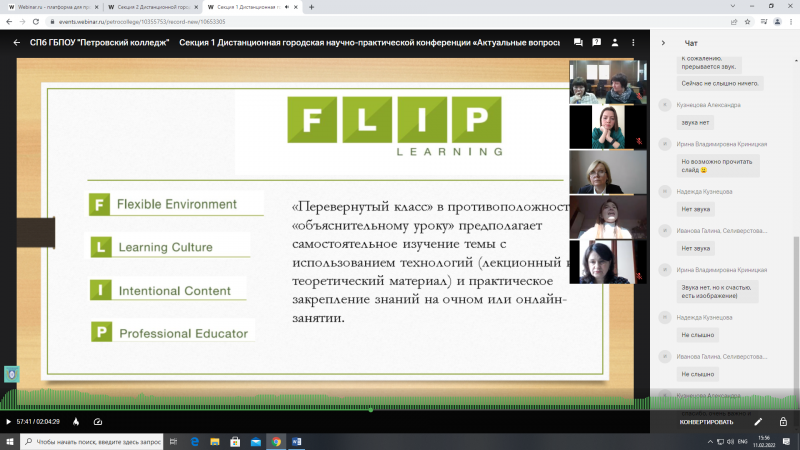Open the Windows Start menu

coord(10,442)
